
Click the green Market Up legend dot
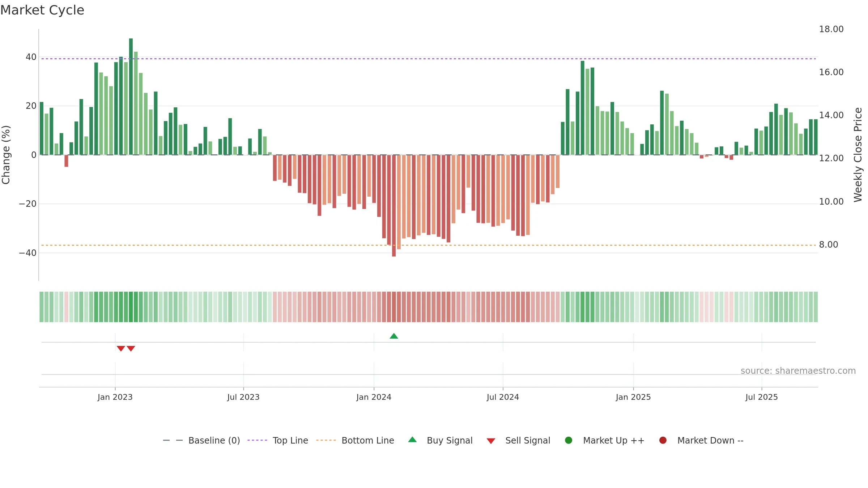pos(569,440)
